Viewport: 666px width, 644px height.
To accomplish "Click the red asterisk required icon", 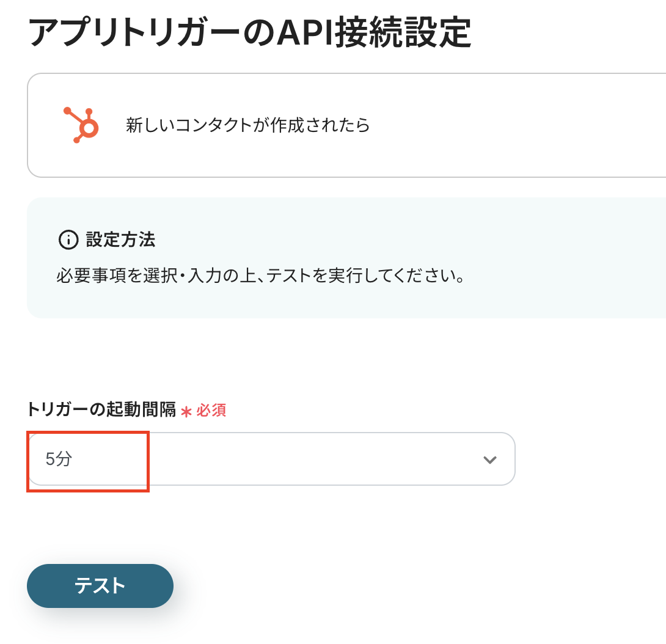I will point(186,411).
